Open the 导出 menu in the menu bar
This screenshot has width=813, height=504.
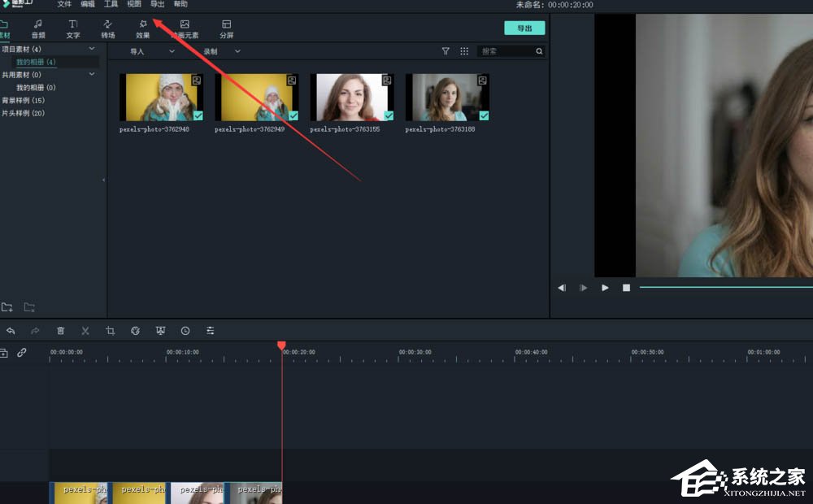(157, 4)
